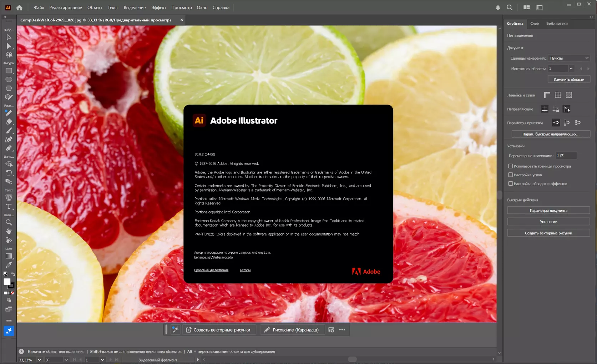Screen dimensions: 597x364
Task: Click the 'Параметры документа' button
Action: [548, 211]
